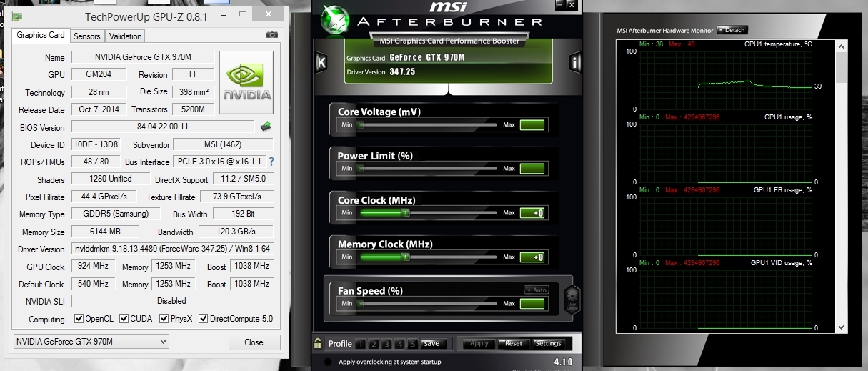Click the GPU1 temperature graph
Screen dimensions: 868x371
pyautogui.click(x=727, y=81)
